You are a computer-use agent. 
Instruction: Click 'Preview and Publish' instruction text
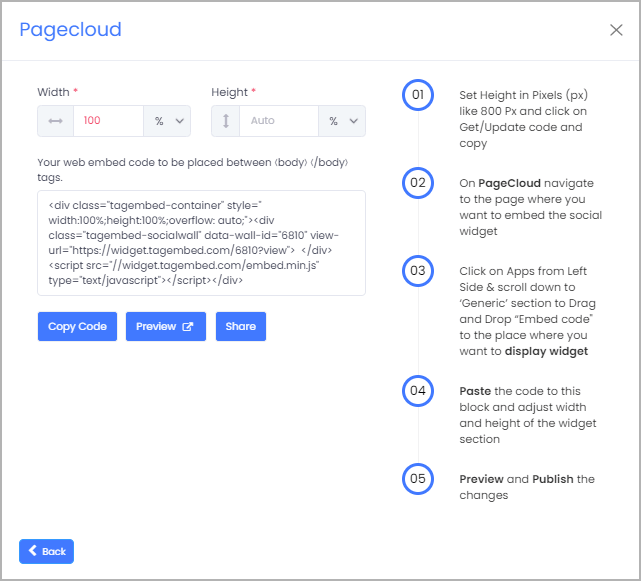pos(527,487)
